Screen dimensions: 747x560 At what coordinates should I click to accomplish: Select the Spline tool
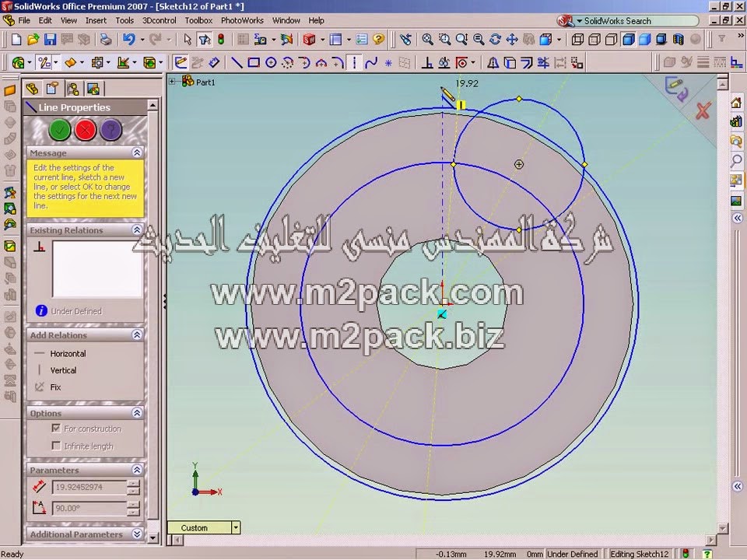(370, 62)
